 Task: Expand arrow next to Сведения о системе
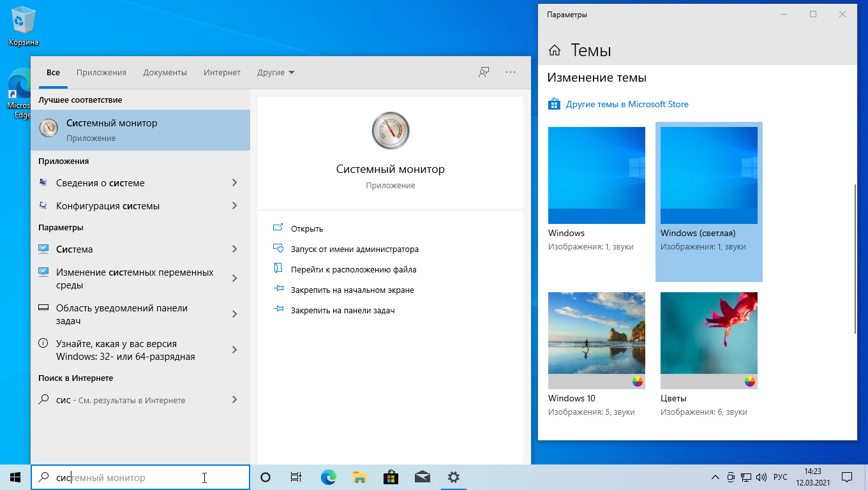[x=234, y=183]
